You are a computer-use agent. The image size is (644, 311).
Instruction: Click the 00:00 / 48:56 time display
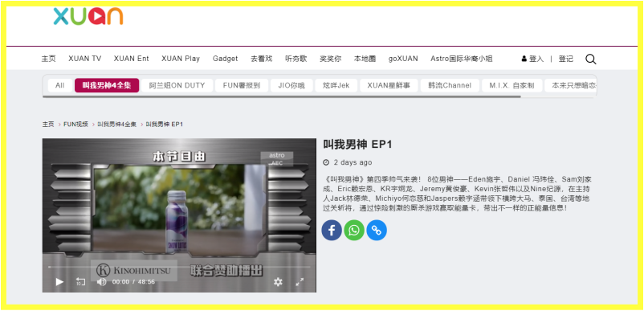[x=133, y=282]
